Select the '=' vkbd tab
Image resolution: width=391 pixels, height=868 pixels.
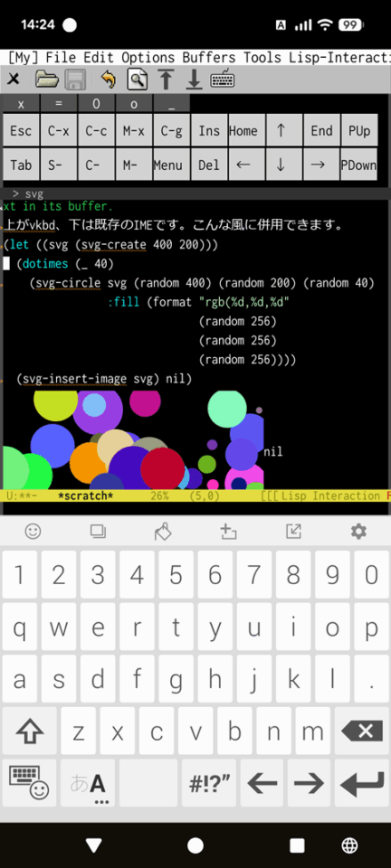click(x=58, y=104)
